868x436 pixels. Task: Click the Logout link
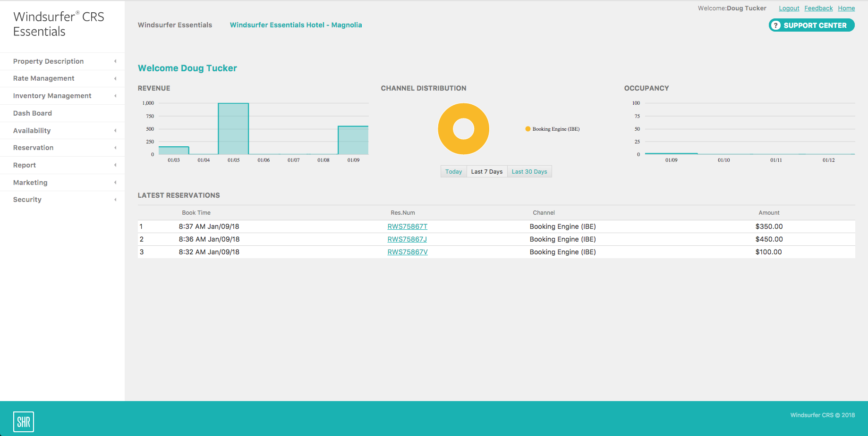click(789, 8)
